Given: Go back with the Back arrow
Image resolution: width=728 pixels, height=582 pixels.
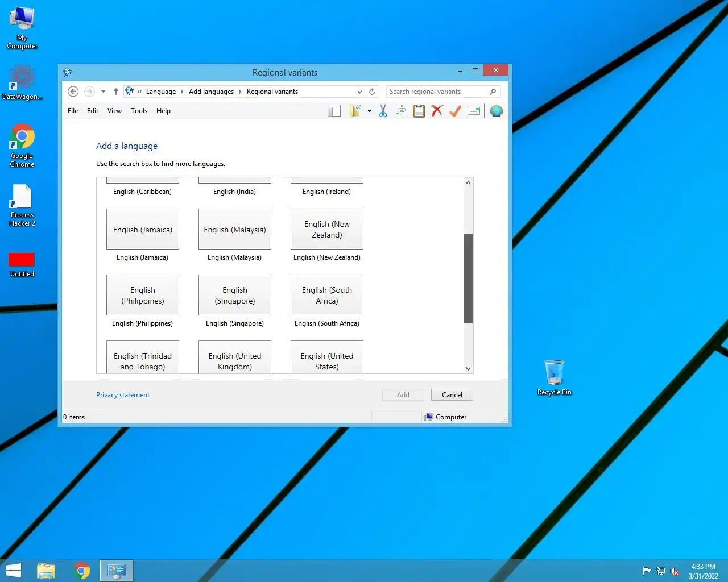Looking at the screenshot, I should (73, 92).
